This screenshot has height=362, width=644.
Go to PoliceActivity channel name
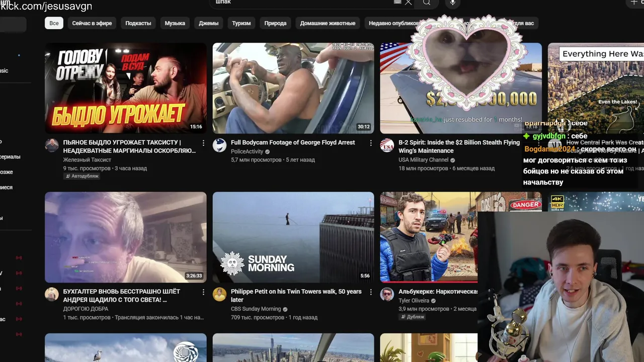click(x=247, y=152)
